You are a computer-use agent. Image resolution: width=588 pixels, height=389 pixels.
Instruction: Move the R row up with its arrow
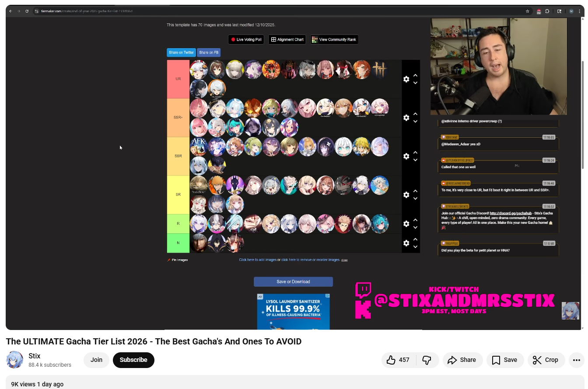[x=415, y=220]
